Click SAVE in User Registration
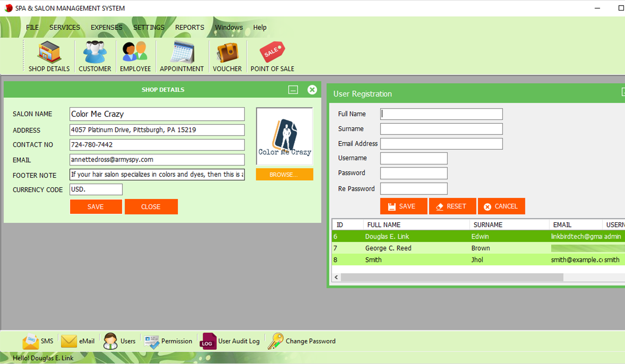Viewport: 625px width, 364px height. tap(403, 206)
